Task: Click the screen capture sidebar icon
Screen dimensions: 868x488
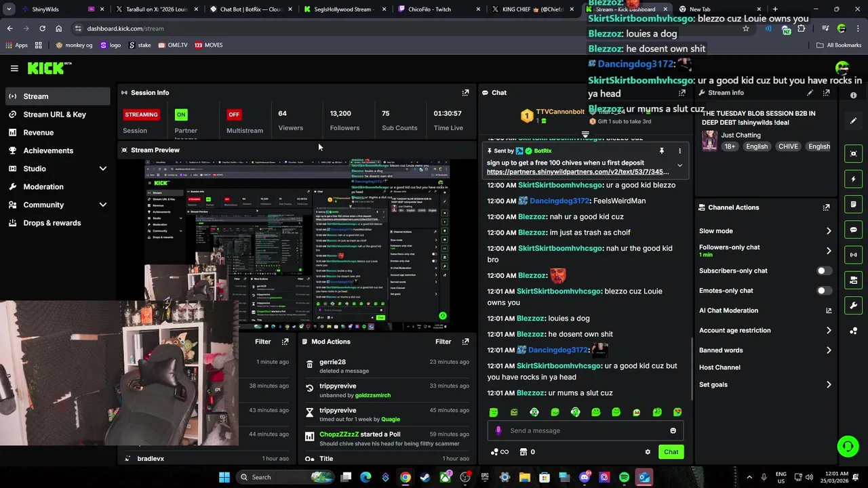Action: (x=854, y=154)
